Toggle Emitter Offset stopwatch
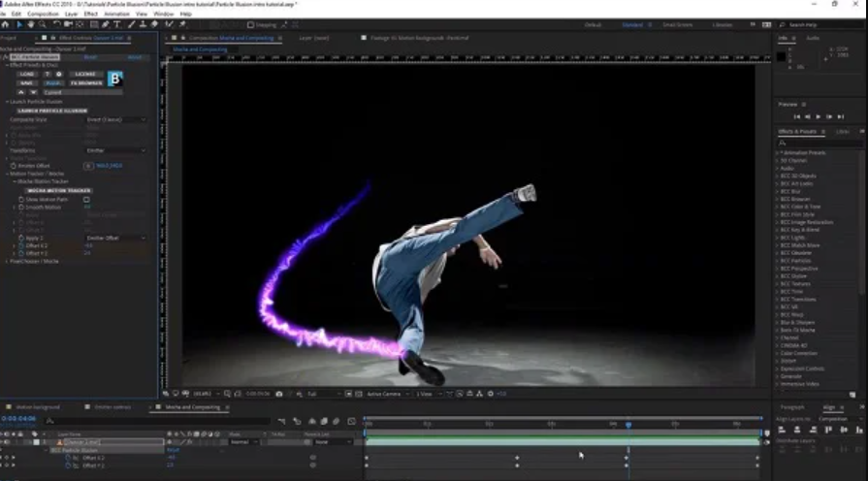Image resolution: width=868 pixels, height=481 pixels. [14, 166]
